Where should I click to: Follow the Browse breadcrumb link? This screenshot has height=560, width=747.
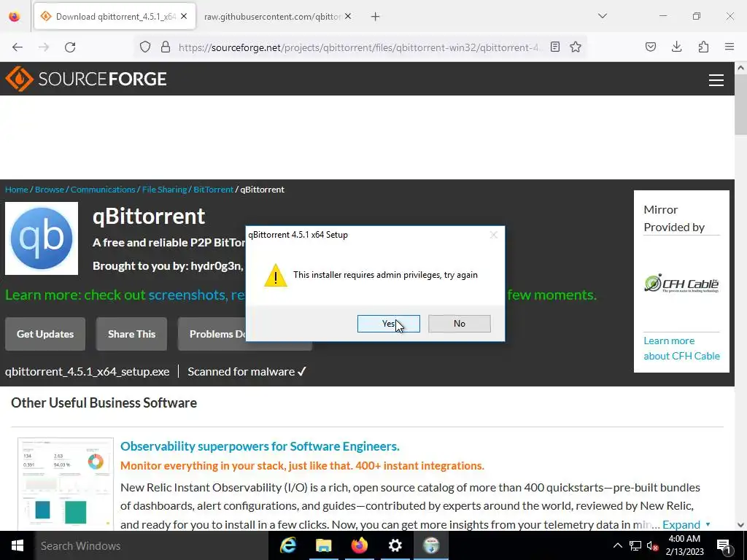(x=50, y=190)
